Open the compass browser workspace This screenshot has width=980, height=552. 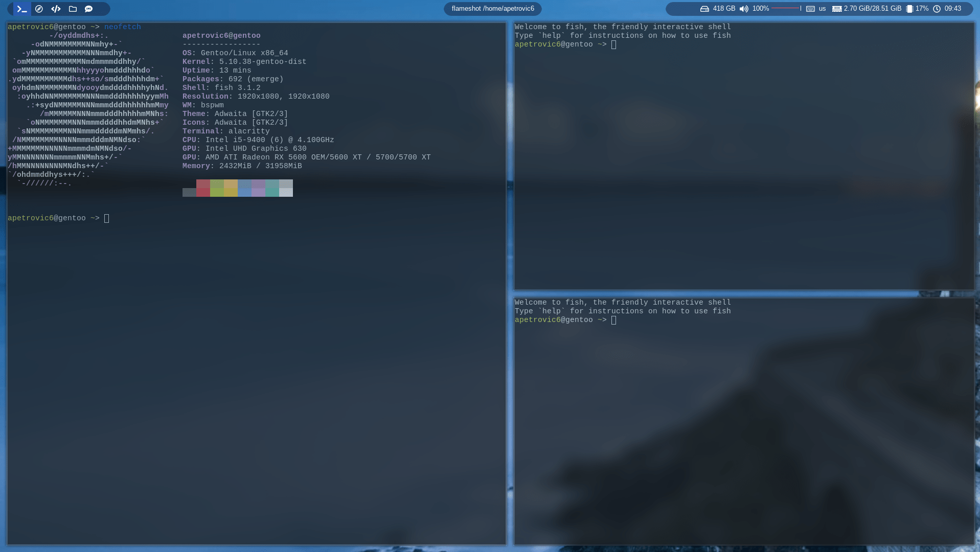tap(39, 9)
